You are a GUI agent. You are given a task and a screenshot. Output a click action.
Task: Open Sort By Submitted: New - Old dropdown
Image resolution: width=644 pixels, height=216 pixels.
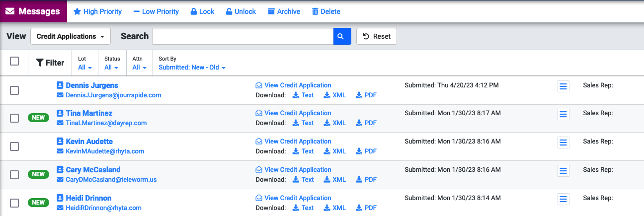[192, 68]
